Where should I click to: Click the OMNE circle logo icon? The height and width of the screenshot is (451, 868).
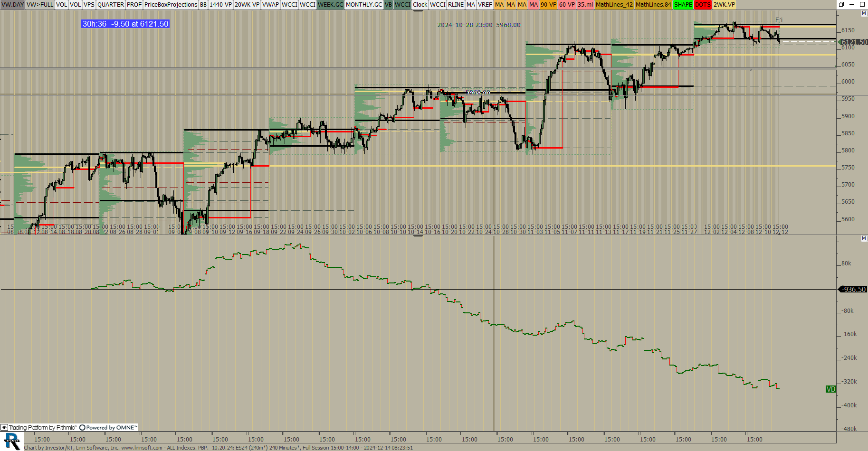[82, 428]
